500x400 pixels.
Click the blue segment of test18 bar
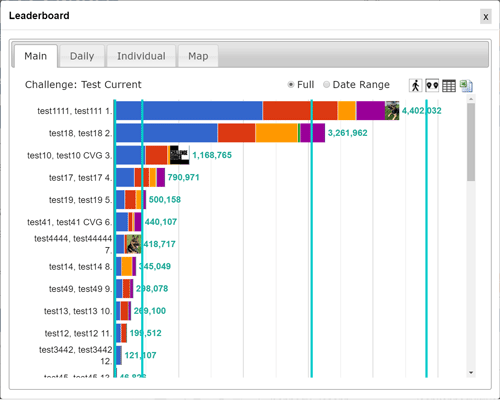[x=167, y=133]
